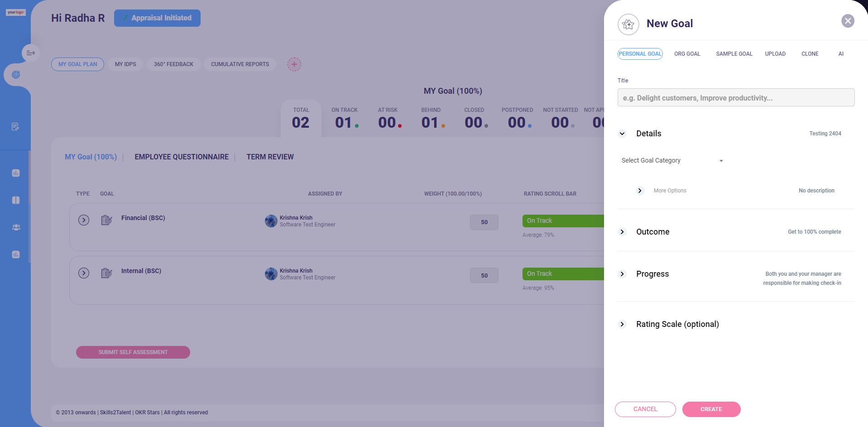Image resolution: width=868 pixels, height=427 pixels.
Task: Click the star icon beside New Goal
Action: coord(628,24)
